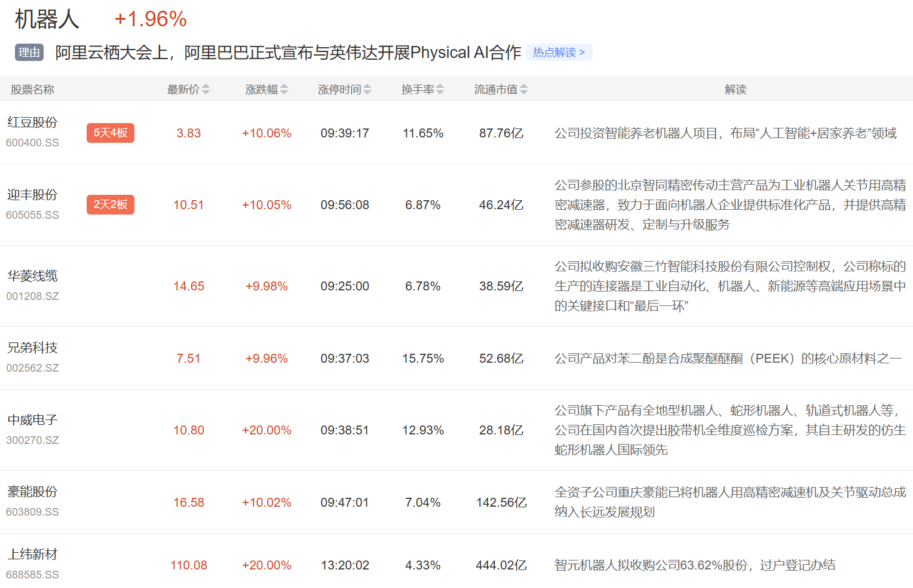Screen dimensions: 913x588
Task: Open 红豆股份 stock details
Action: click(32, 122)
